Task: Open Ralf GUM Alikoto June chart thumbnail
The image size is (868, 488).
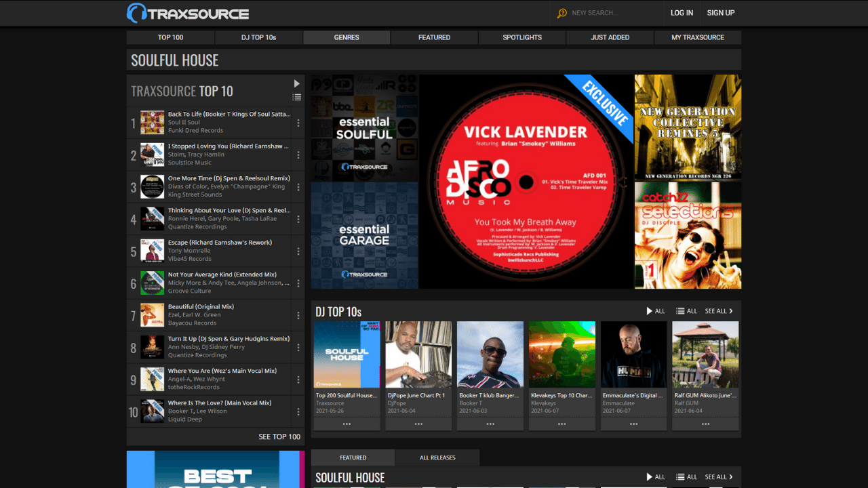Action: [x=705, y=354]
